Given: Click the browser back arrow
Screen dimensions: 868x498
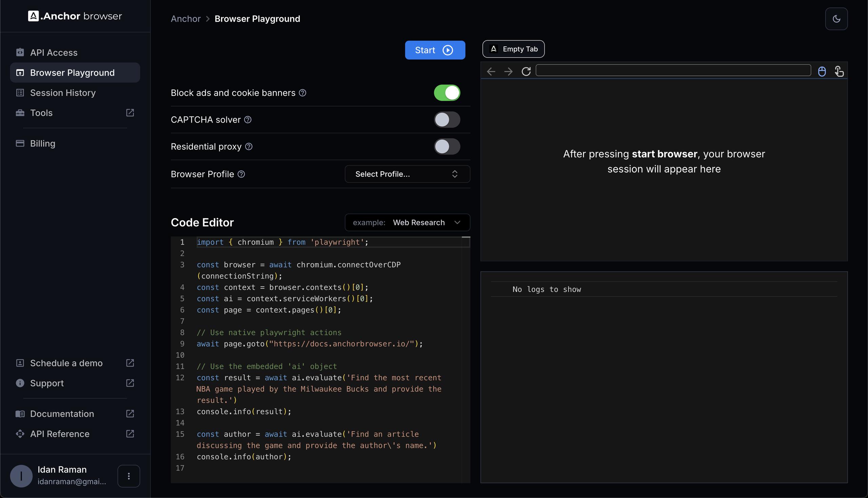Looking at the screenshot, I should (491, 71).
